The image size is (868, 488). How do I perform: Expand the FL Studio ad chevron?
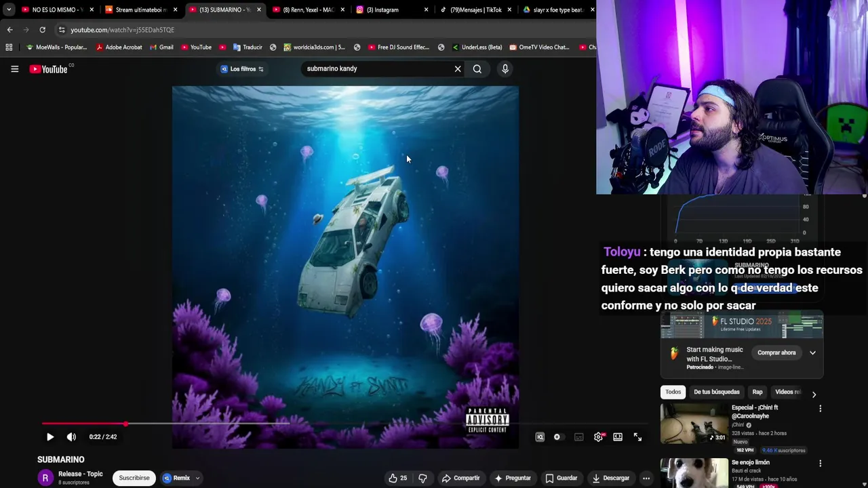(x=812, y=353)
